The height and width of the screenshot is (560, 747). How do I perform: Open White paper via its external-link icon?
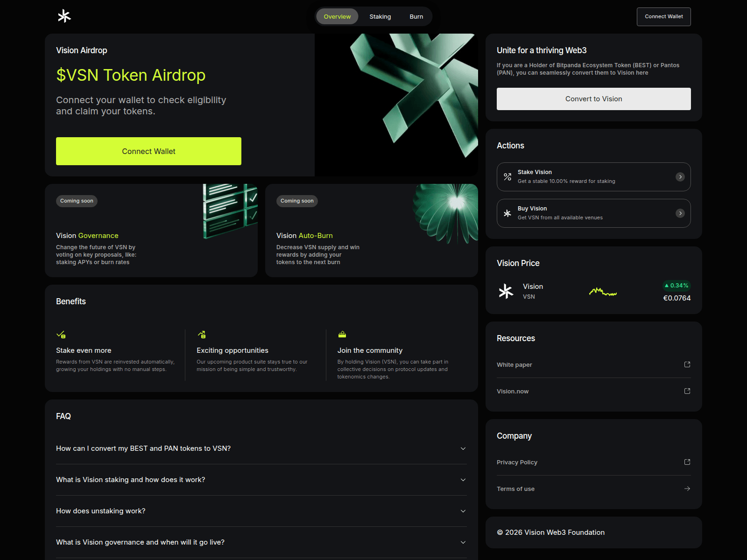point(687,364)
